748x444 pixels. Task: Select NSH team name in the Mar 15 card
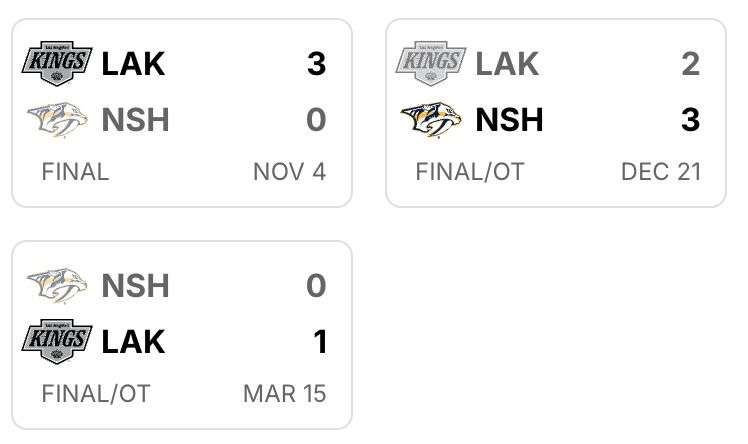(136, 286)
